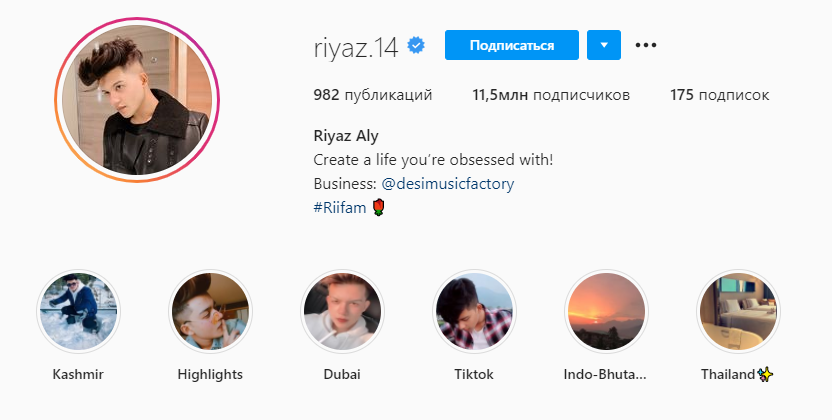Click the Riyaz Aly display name

point(346,136)
